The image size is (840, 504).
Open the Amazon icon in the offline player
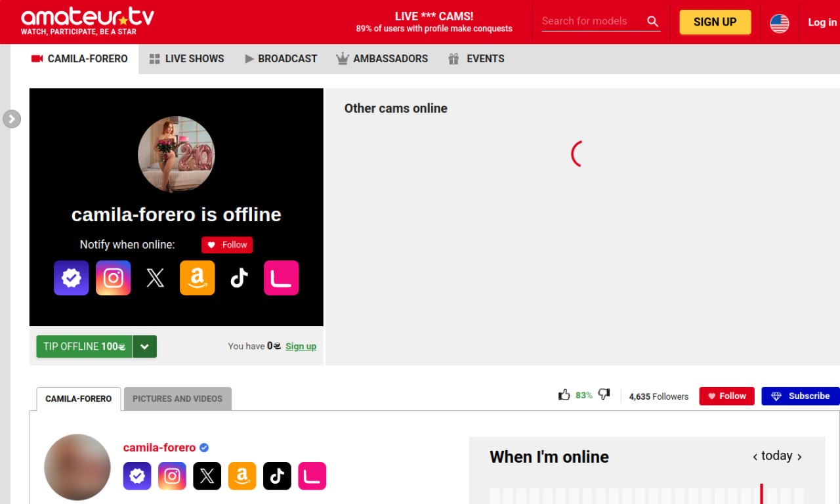coord(198,278)
